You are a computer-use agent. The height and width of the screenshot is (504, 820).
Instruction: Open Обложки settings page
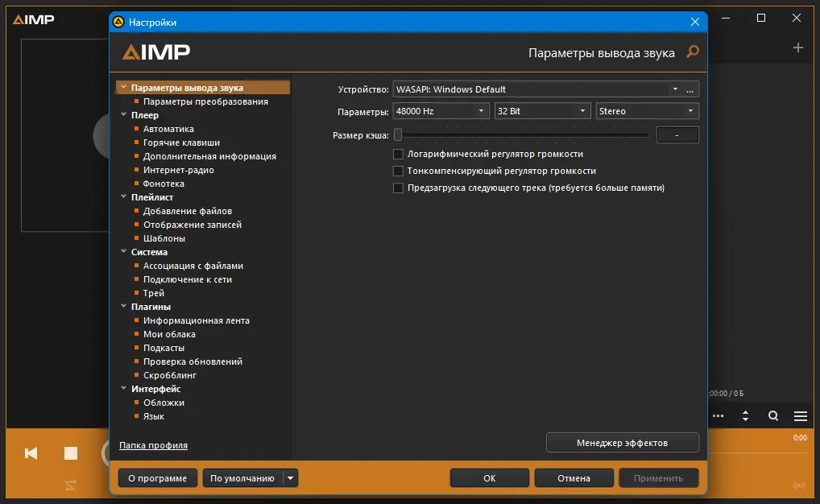click(x=164, y=403)
